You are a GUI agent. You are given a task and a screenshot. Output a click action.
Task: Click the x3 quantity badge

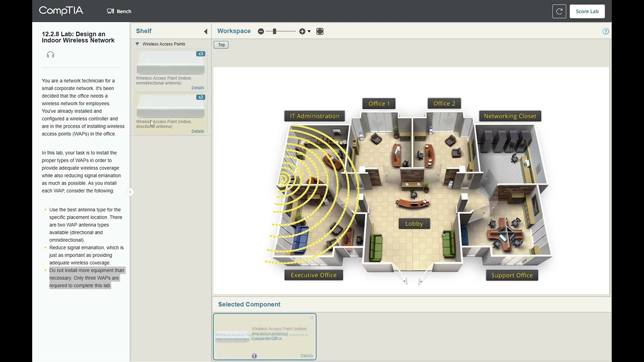tap(201, 54)
